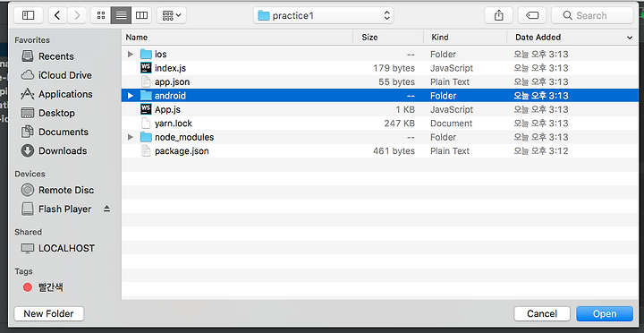Select Flash Player device
Viewport: 644px width, 333px height.
65,209
